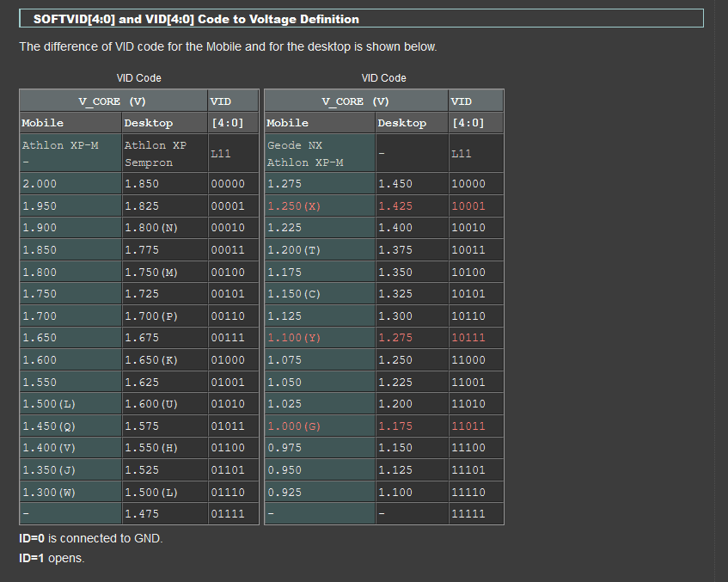The width and height of the screenshot is (728, 582).
Task: Click the sentence about Mobile and desktop VID difference
Action: (228, 47)
